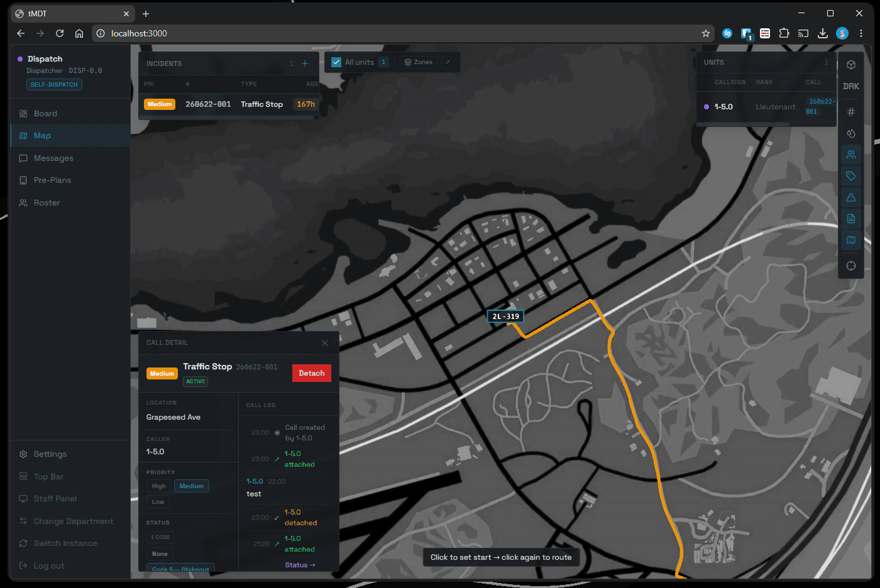This screenshot has width=880, height=588.
Task: Click Switch Instance in sidebar
Action: tap(70, 543)
